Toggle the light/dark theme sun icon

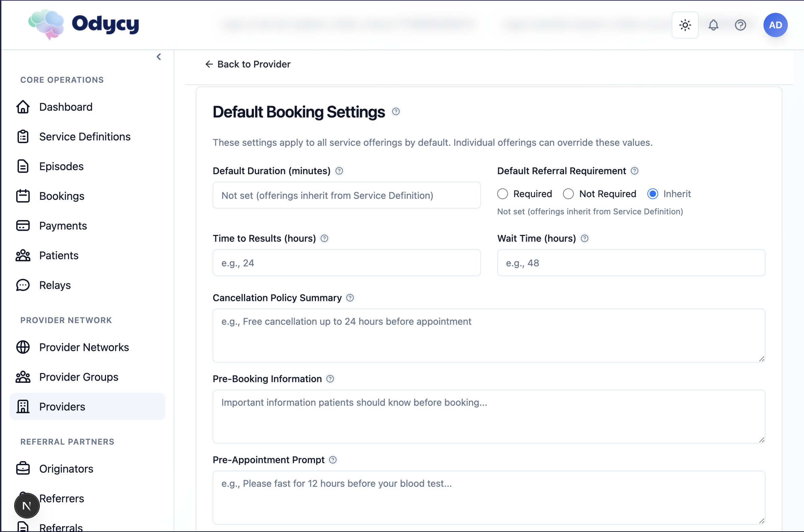[x=685, y=25]
